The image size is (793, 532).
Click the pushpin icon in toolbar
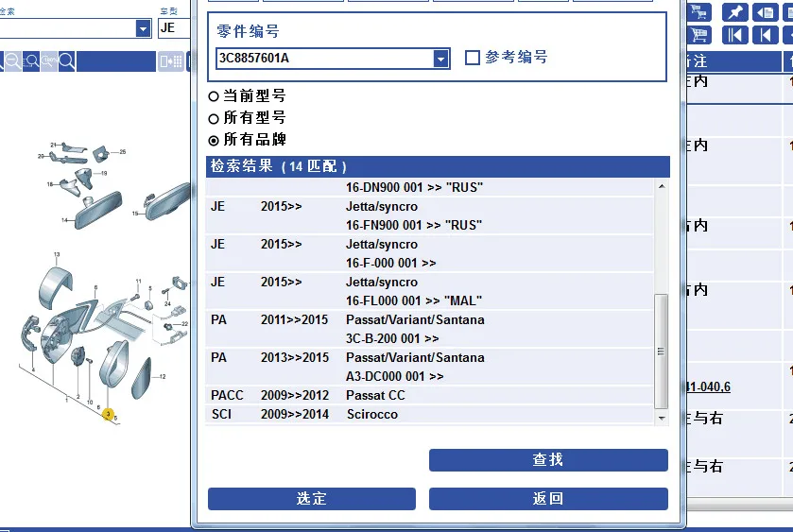[x=734, y=12]
